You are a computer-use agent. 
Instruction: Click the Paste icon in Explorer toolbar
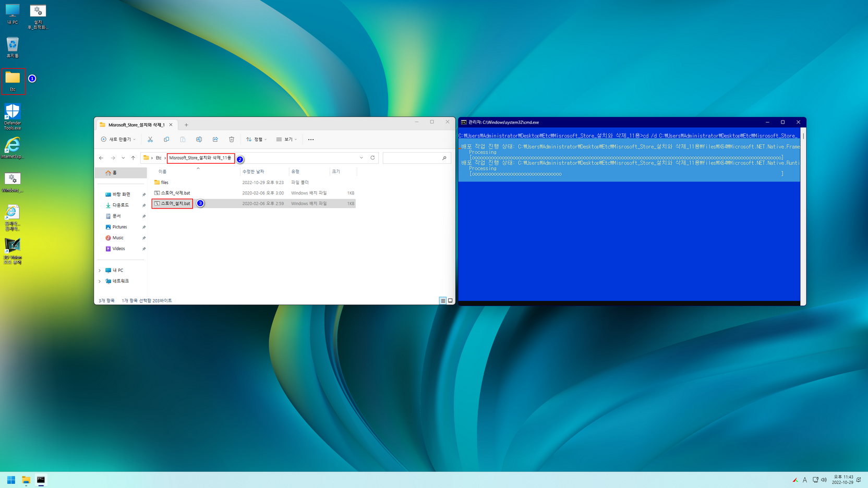(x=183, y=139)
